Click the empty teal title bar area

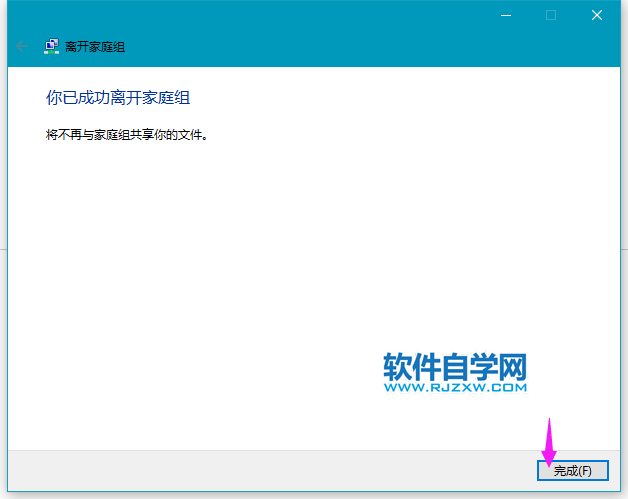(300, 20)
